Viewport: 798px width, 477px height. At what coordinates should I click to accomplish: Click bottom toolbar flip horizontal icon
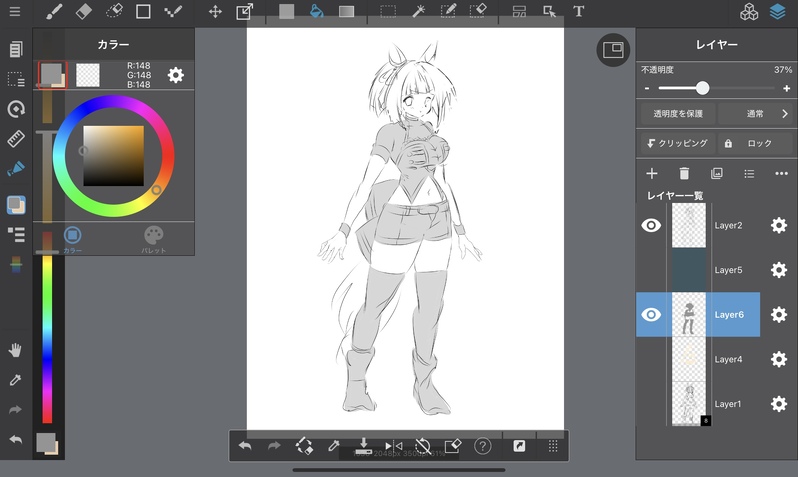393,446
